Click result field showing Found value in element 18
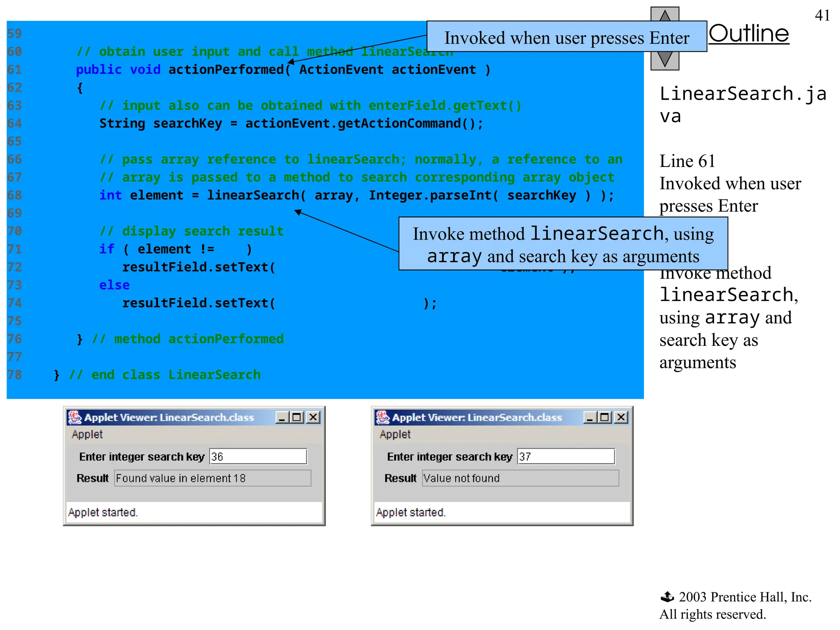The width and height of the screenshot is (840, 630). [x=212, y=478]
